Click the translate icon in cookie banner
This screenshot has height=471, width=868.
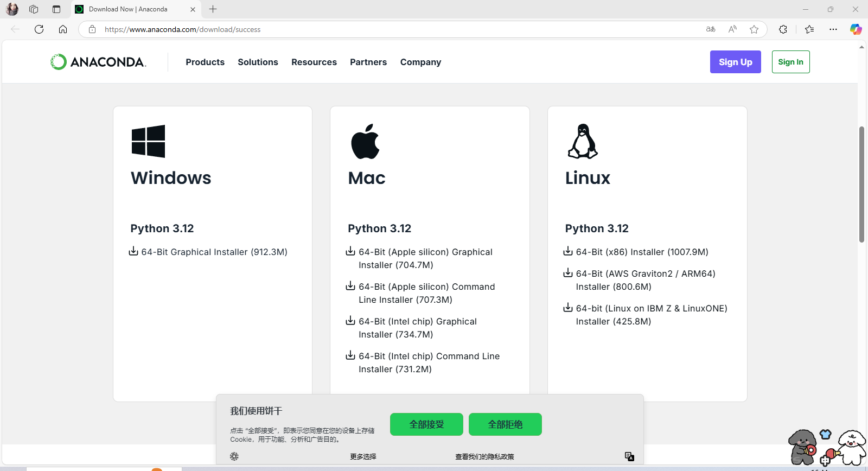click(x=629, y=456)
